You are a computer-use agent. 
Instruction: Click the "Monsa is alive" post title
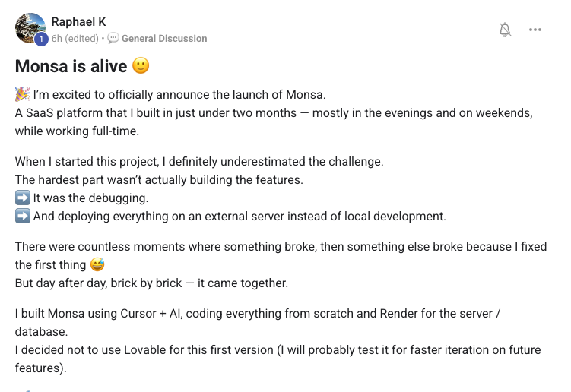point(71,66)
